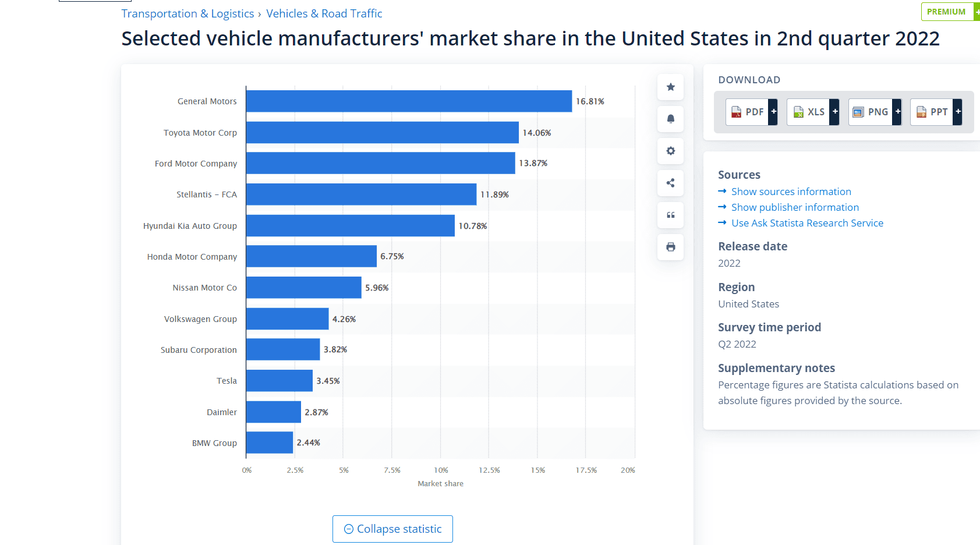Click the 6.75% value label

pos(392,256)
